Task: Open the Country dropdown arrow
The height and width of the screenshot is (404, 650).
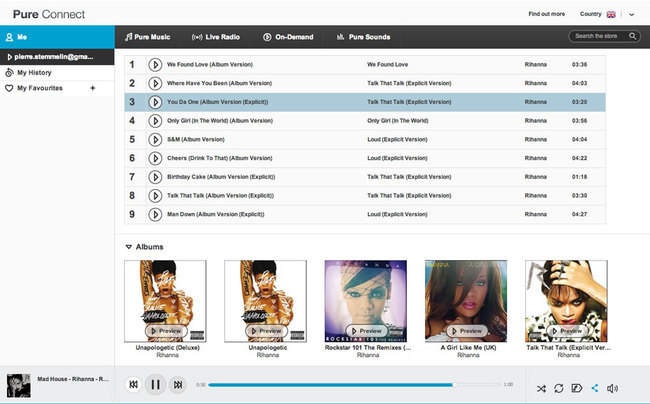Action: click(631, 15)
